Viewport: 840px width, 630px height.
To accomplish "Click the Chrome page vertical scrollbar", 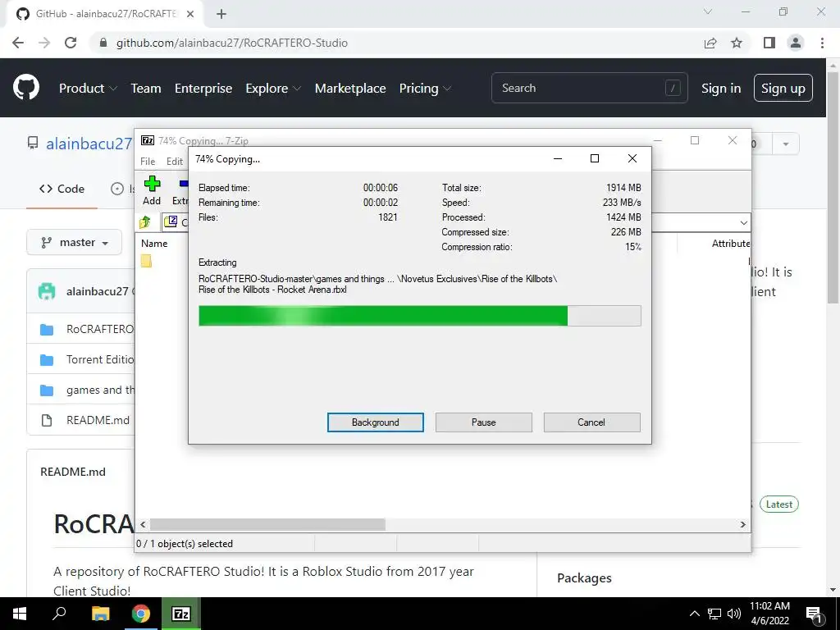I will pos(833,188).
